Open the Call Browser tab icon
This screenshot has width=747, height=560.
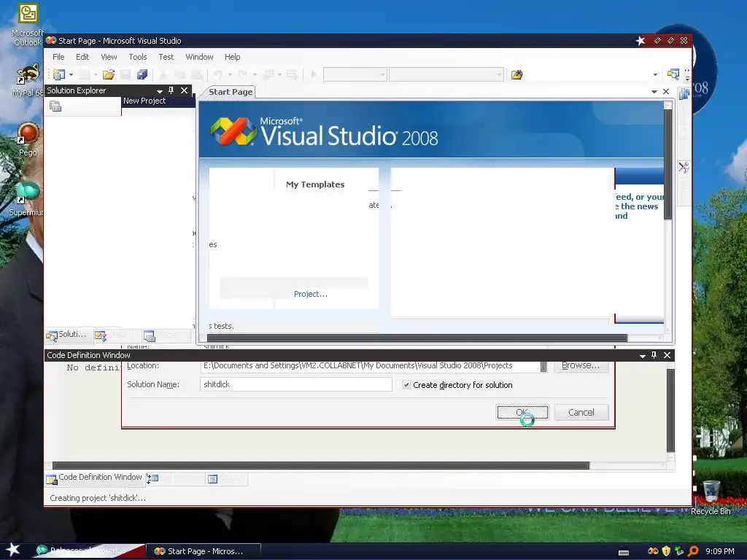click(x=152, y=478)
